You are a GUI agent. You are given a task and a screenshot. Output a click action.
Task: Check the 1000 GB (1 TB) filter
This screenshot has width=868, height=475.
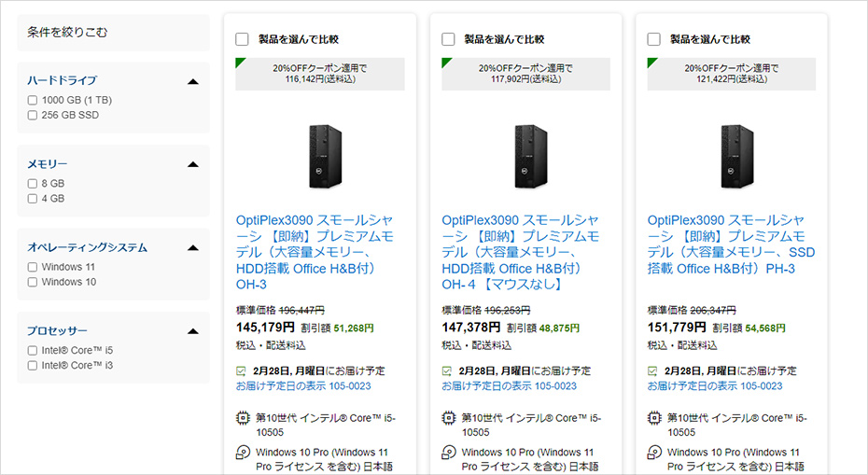(x=33, y=100)
